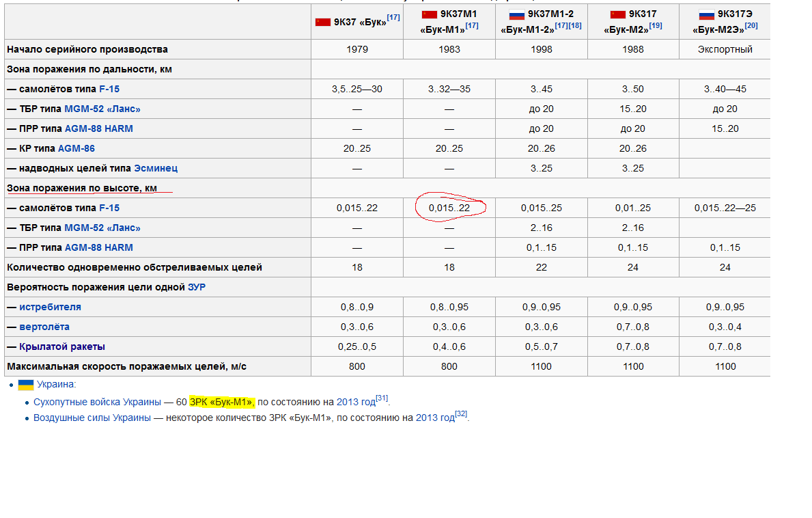Image resolution: width=812 pixels, height=518 pixels.
Task: Open footnote [31]
Action: click(x=382, y=398)
